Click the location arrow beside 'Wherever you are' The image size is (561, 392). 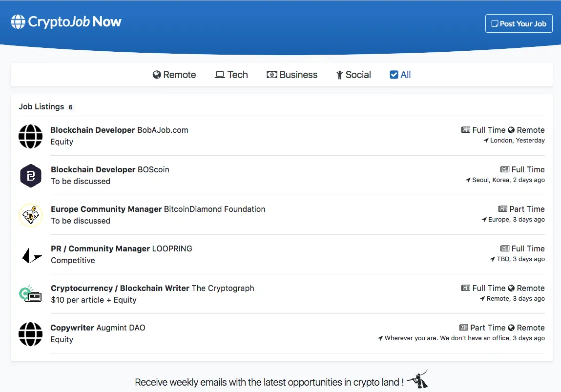pos(380,338)
